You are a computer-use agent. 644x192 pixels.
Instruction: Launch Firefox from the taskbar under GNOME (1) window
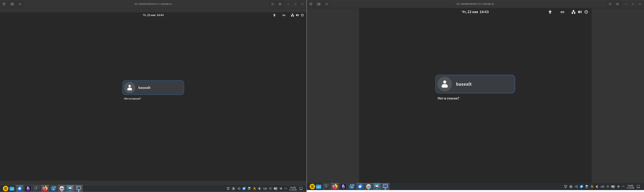point(45,188)
